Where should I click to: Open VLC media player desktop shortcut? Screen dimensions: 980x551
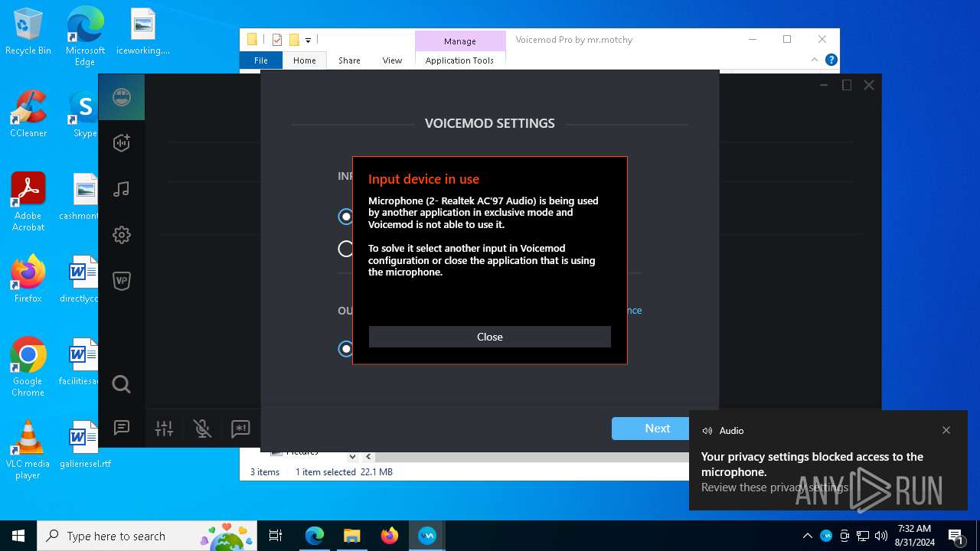pos(28,450)
